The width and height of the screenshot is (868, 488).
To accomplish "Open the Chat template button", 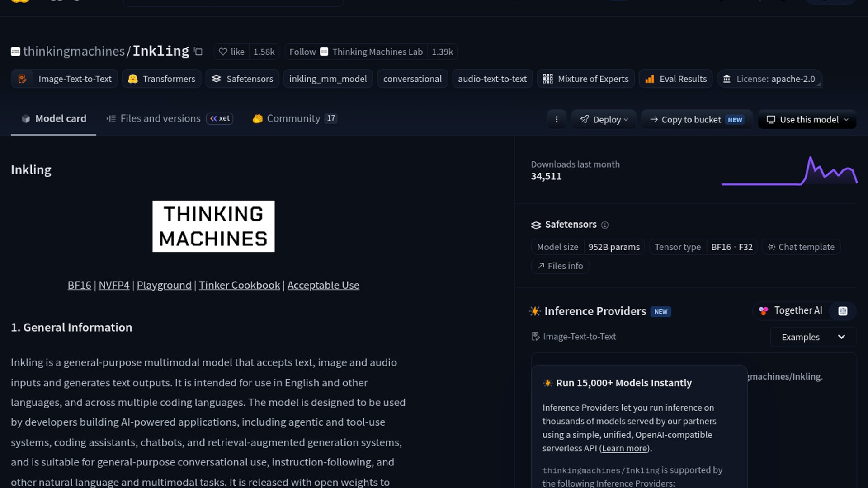I will (801, 247).
